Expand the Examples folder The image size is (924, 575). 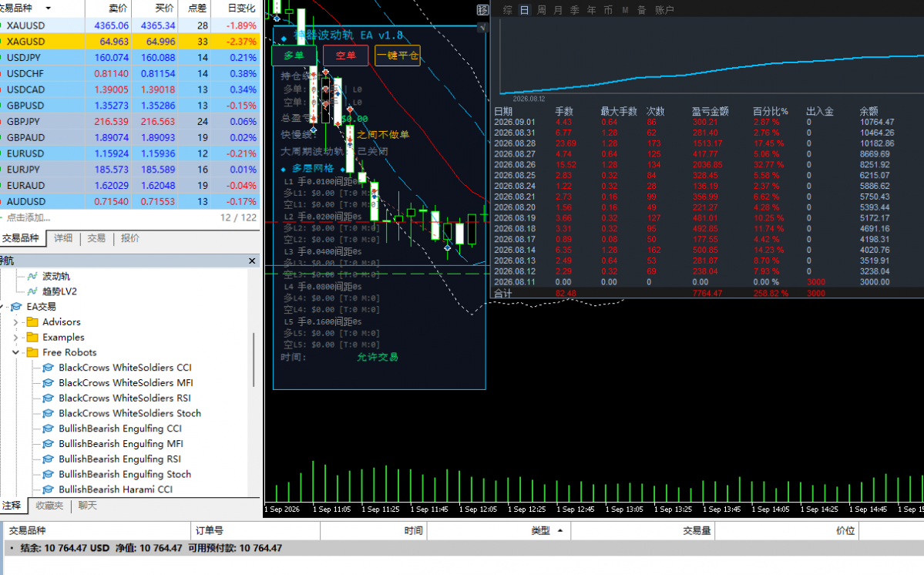[16, 338]
